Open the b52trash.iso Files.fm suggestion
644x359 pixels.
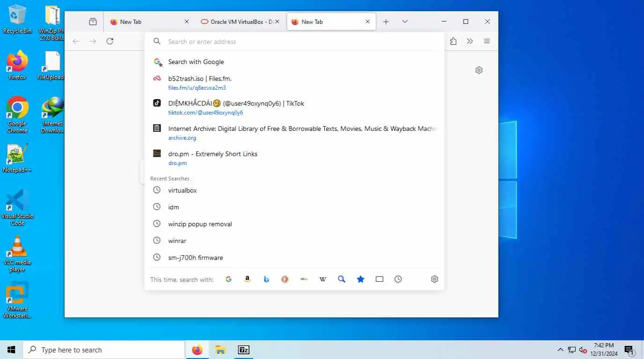pos(295,83)
